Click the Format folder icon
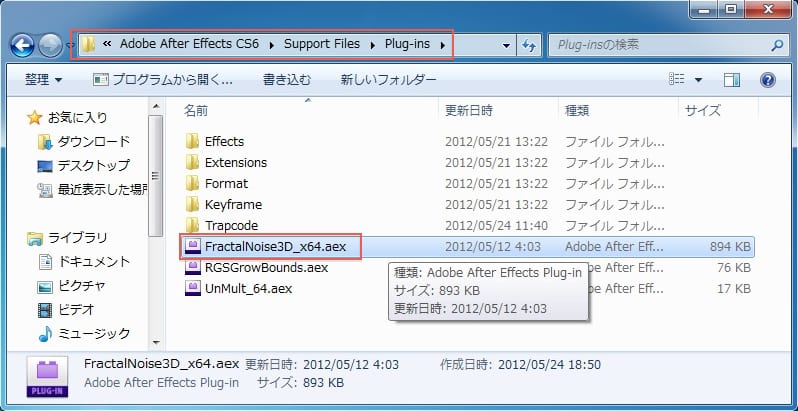 pyautogui.click(x=192, y=183)
